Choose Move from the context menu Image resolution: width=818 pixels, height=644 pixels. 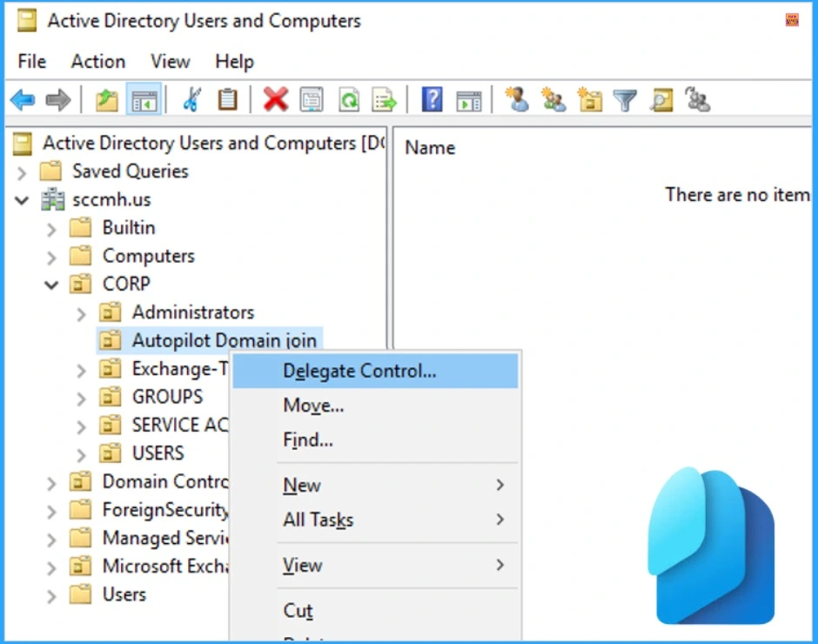click(x=375, y=405)
